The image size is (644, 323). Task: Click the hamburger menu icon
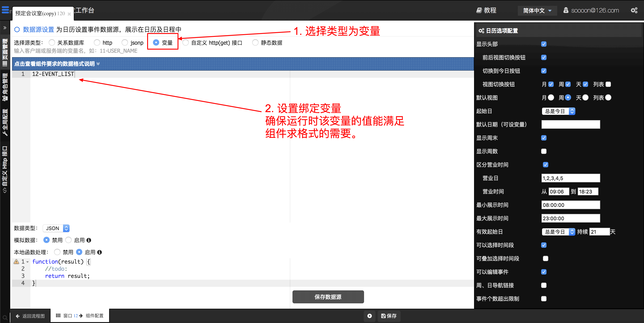pos(5,10)
